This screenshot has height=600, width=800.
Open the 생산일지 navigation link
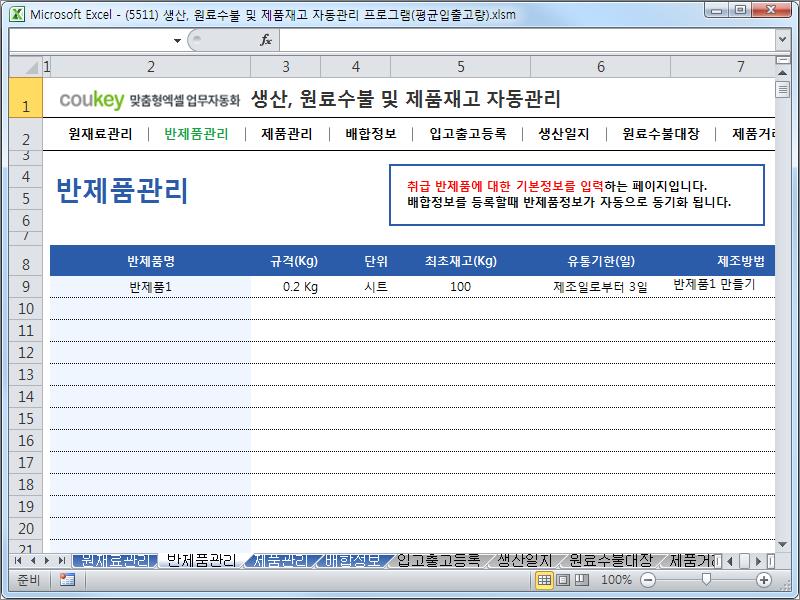pos(564,134)
